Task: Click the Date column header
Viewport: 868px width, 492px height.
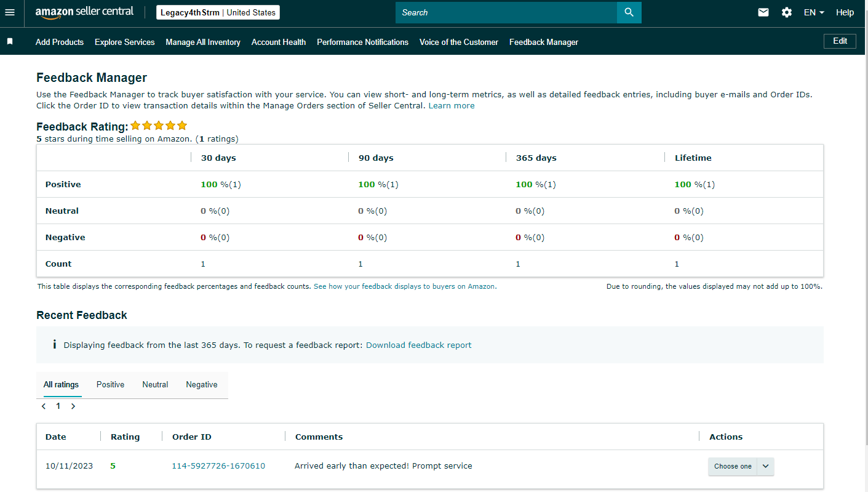Action: [56, 437]
